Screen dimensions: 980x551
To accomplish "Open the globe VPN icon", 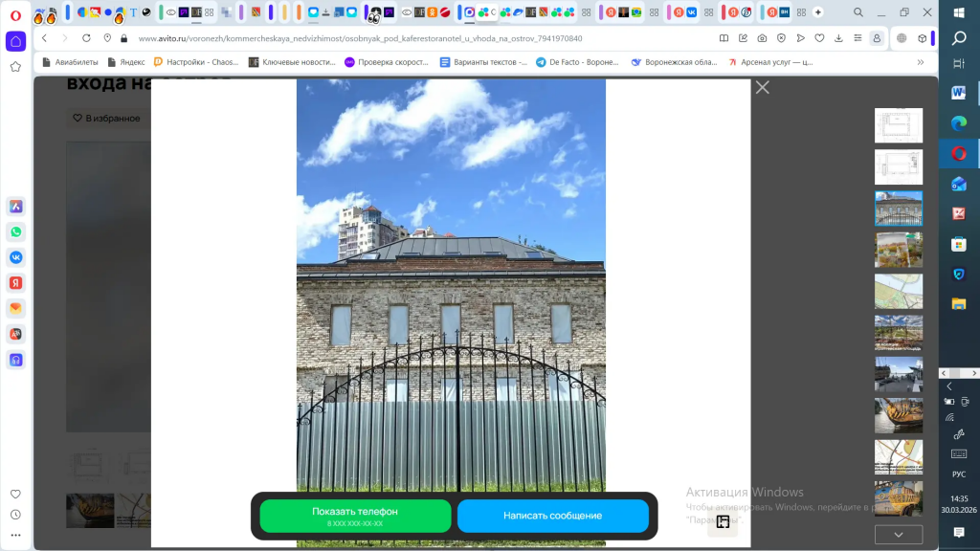I will click(902, 38).
